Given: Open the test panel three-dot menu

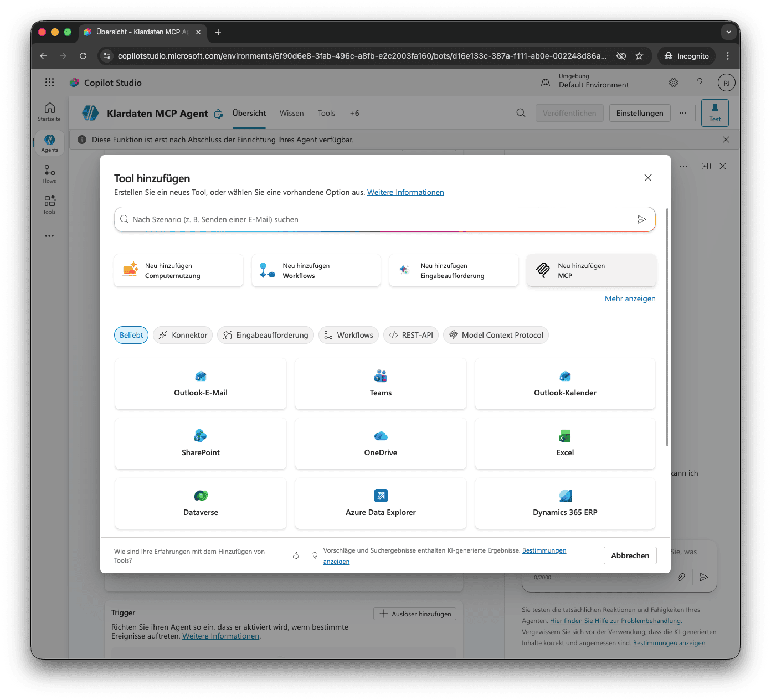Looking at the screenshot, I should [683, 166].
